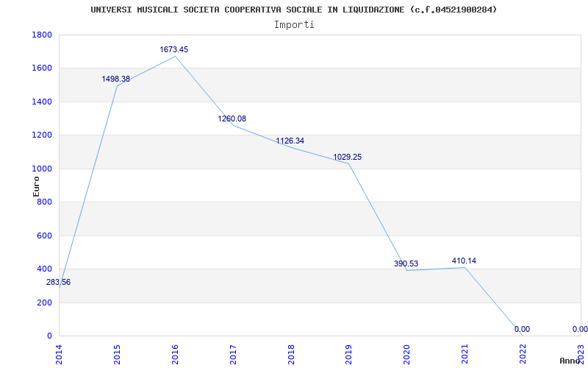Click the 1126.34 data label
This screenshot has height=368, width=588.
290,141
